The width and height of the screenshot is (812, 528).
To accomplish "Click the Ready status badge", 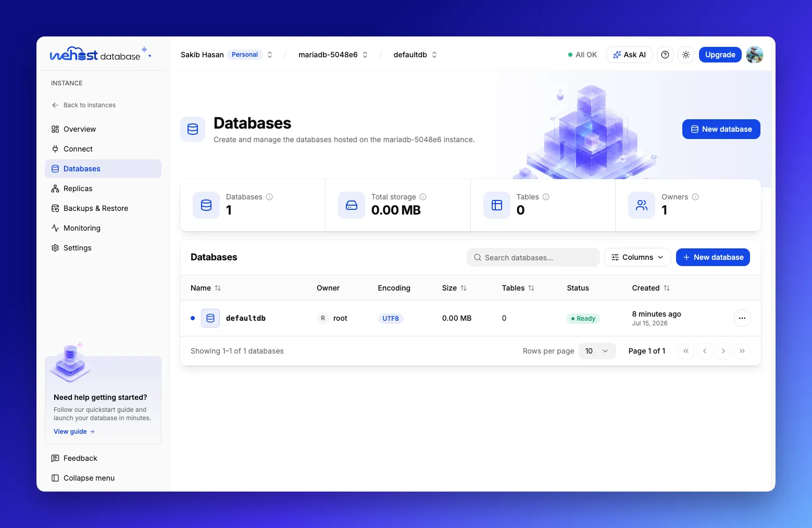I will 583,319.
